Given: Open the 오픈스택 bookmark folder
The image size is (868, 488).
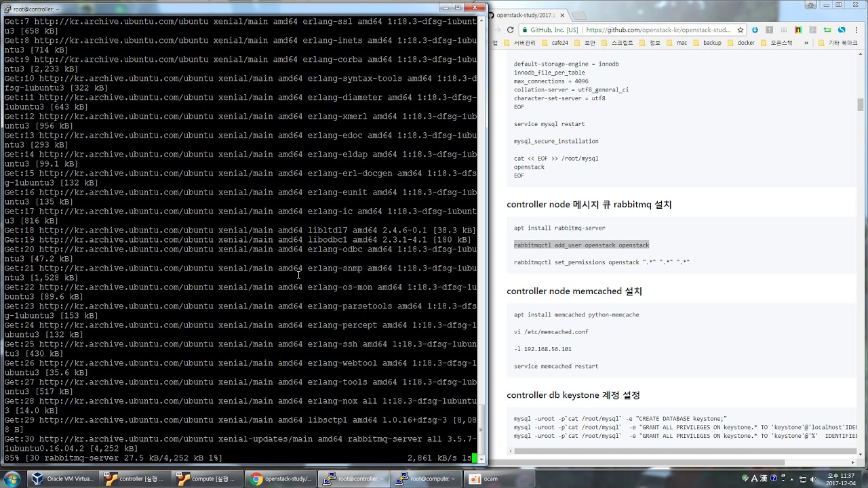Looking at the screenshot, I should point(776,43).
